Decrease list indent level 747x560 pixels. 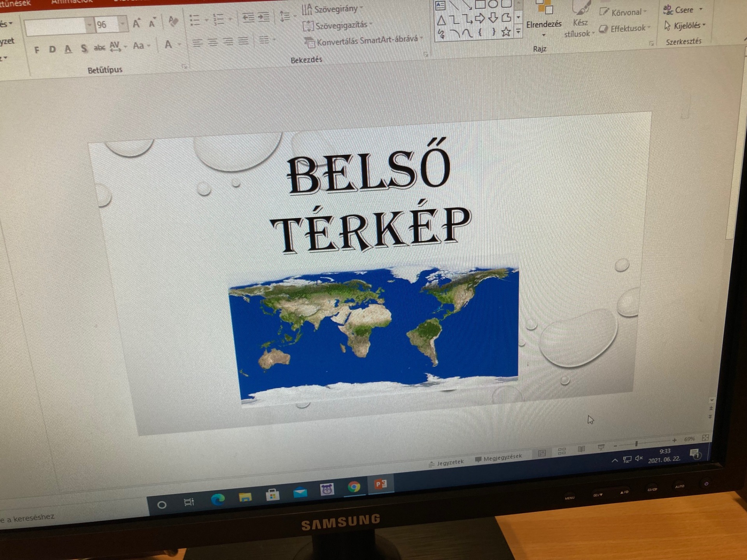point(248,18)
